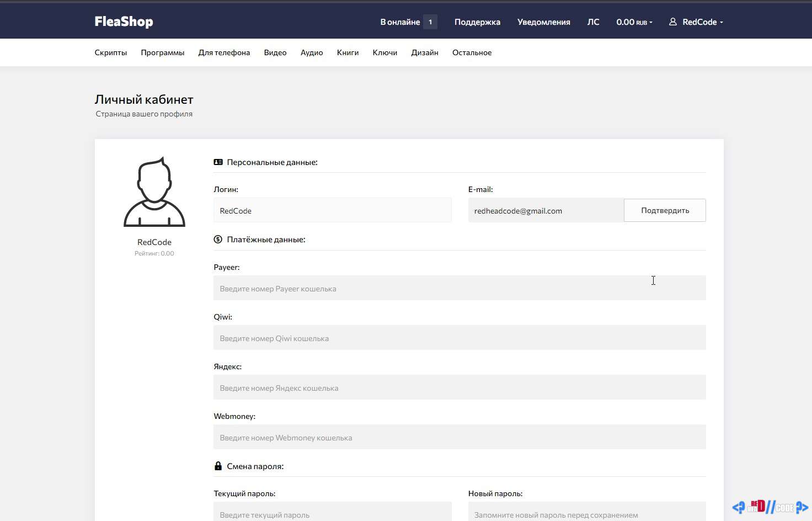Open the Дизайн category

point(425,52)
